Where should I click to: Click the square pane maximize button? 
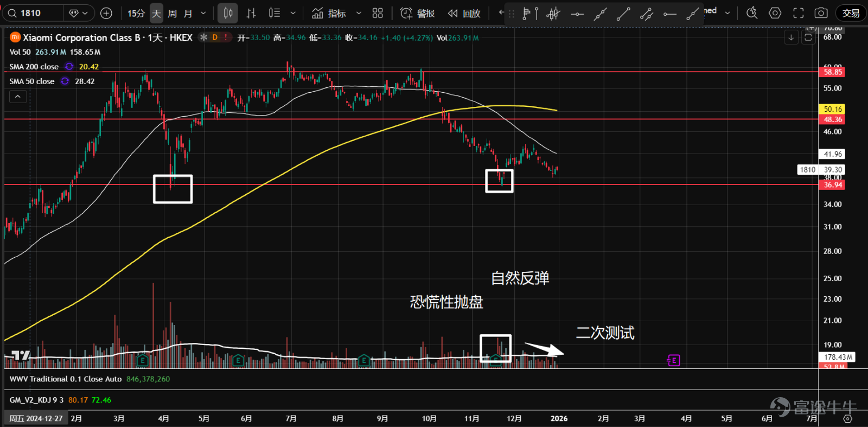tap(808, 37)
